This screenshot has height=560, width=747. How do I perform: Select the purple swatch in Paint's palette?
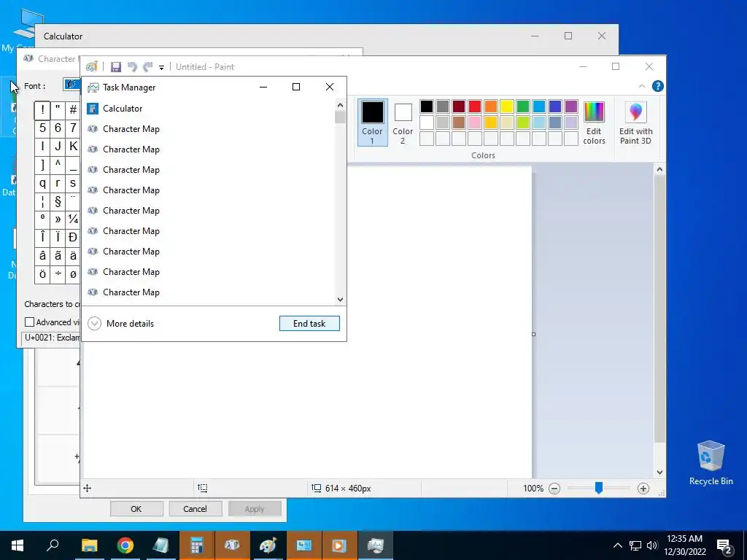[571, 106]
